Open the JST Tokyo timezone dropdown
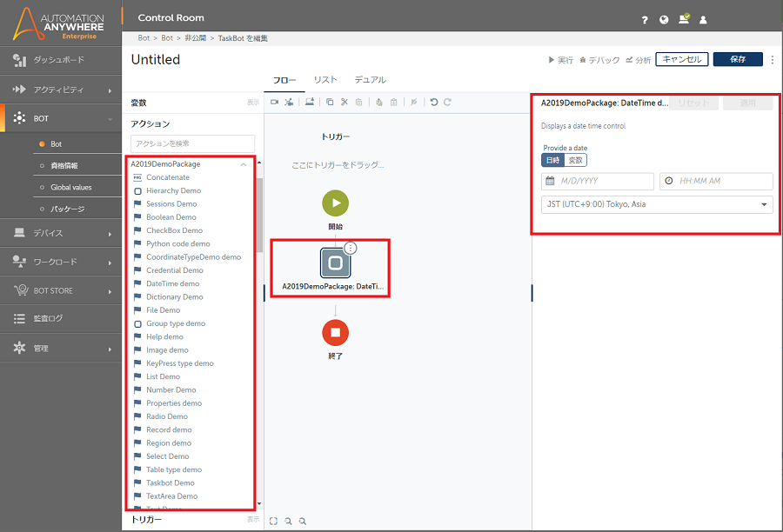The width and height of the screenshot is (783, 532). click(x=657, y=204)
